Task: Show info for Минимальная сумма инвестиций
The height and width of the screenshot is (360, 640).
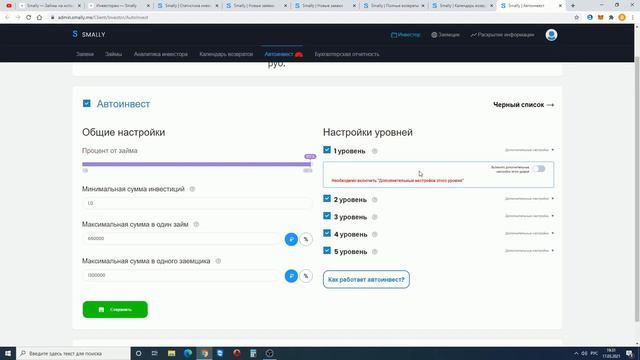Action: click(x=192, y=189)
